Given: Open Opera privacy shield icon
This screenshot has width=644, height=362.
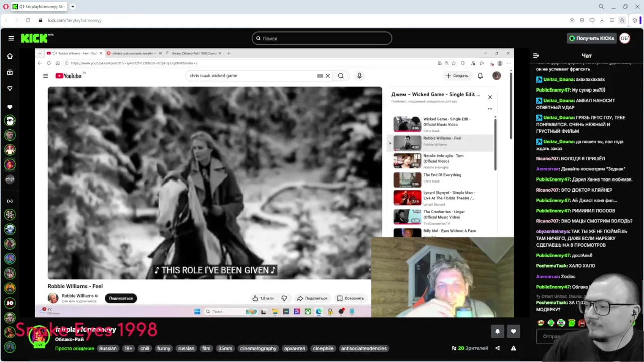Looking at the screenshot, I should (x=582, y=20).
